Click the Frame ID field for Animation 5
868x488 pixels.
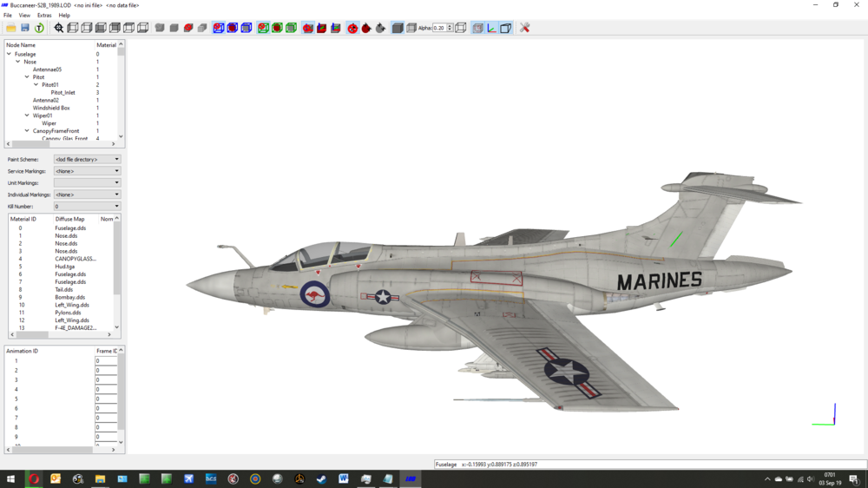click(x=106, y=399)
